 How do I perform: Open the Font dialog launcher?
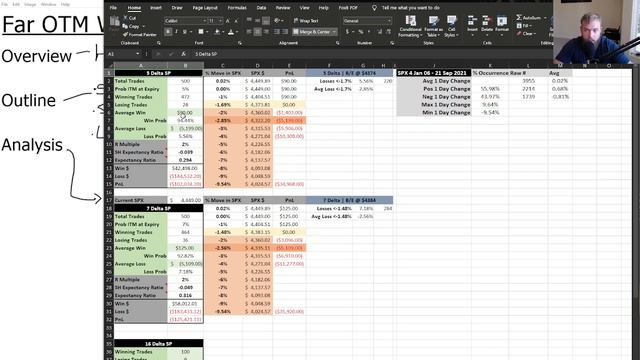[x=240, y=43]
